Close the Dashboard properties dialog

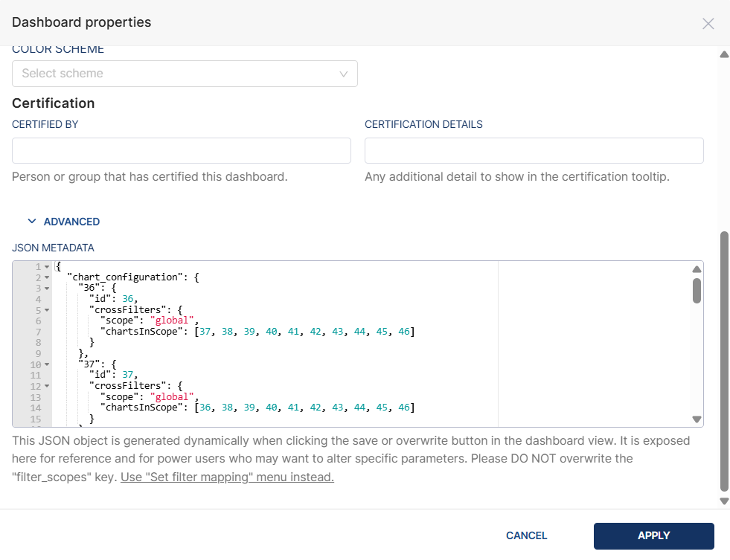(x=708, y=23)
